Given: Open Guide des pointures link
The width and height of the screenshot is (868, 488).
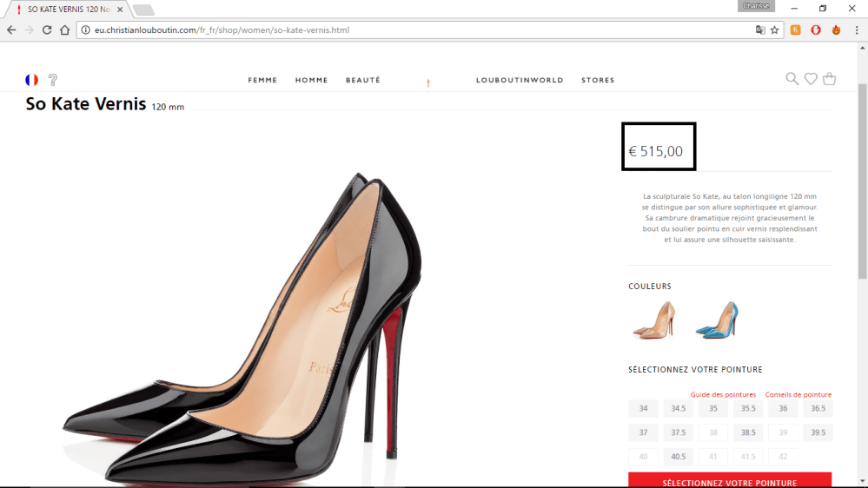Looking at the screenshot, I should pyautogui.click(x=723, y=394).
